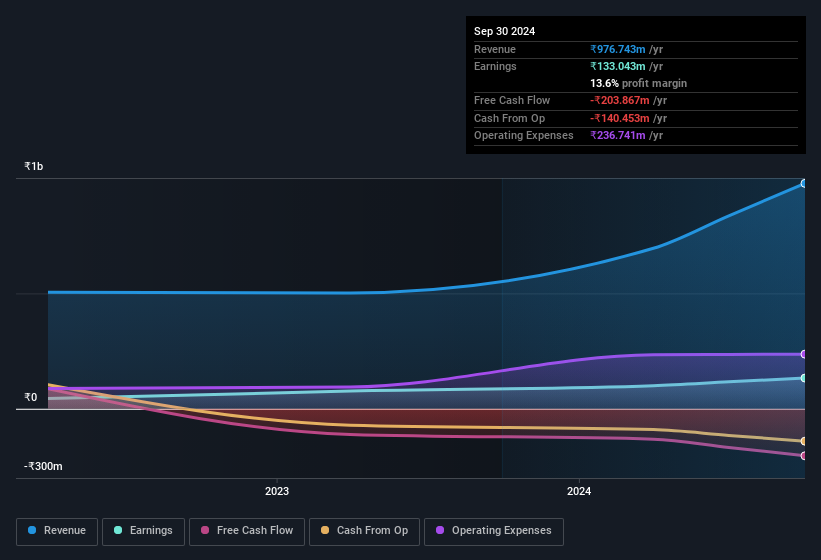Click the ₹976.743m revenue value
The image size is (821, 560).
(x=618, y=49)
